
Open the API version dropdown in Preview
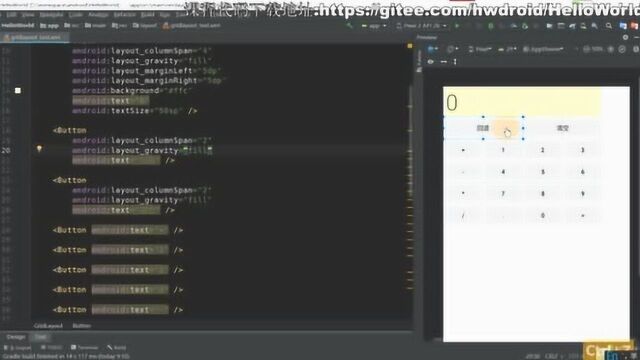[x=507, y=49]
